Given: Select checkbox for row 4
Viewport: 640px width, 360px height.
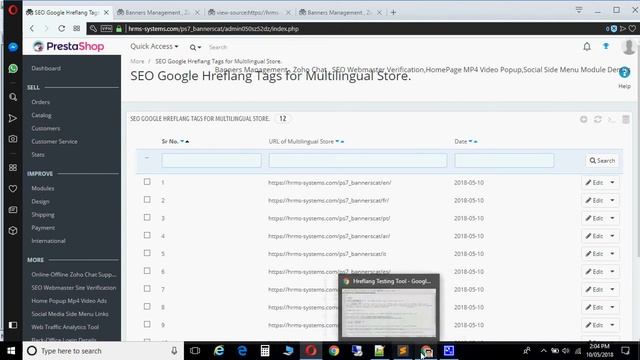Looking at the screenshot, I should click(x=147, y=235).
